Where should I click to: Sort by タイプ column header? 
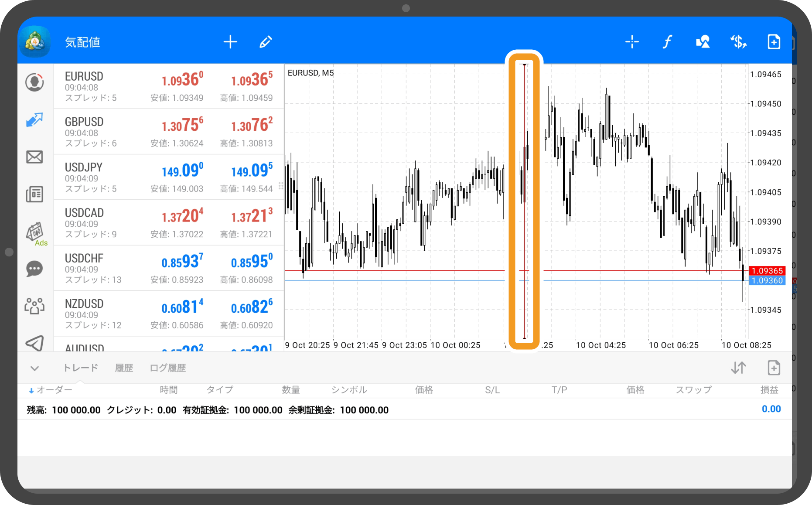click(220, 390)
